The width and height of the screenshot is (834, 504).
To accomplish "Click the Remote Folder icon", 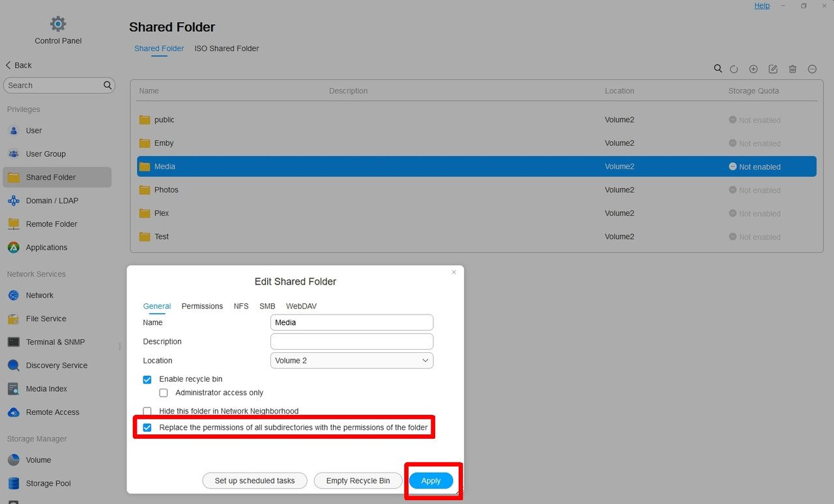I will click(x=14, y=224).
